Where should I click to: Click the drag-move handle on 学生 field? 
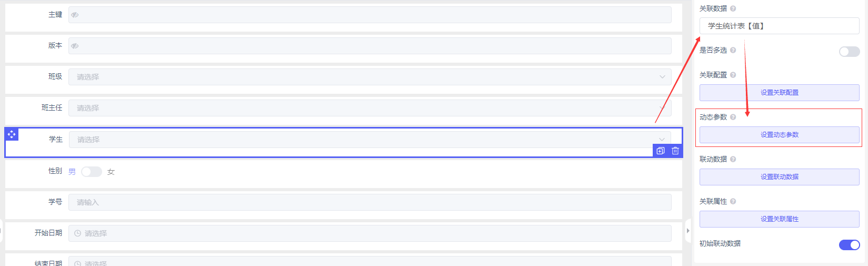12,134
